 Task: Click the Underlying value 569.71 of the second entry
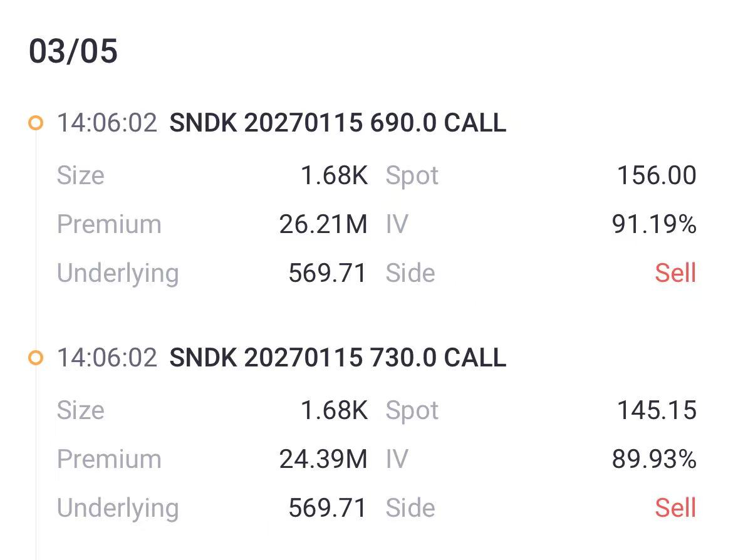328,507
